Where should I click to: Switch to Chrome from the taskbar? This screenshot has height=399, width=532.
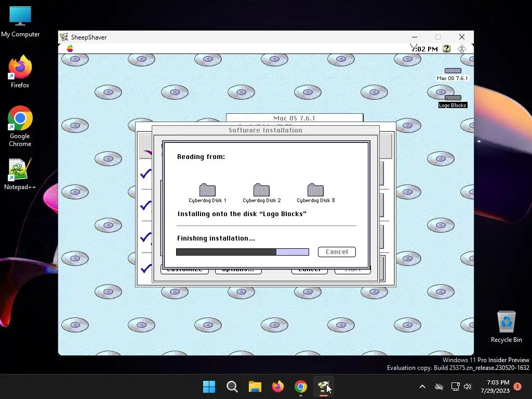301,387
